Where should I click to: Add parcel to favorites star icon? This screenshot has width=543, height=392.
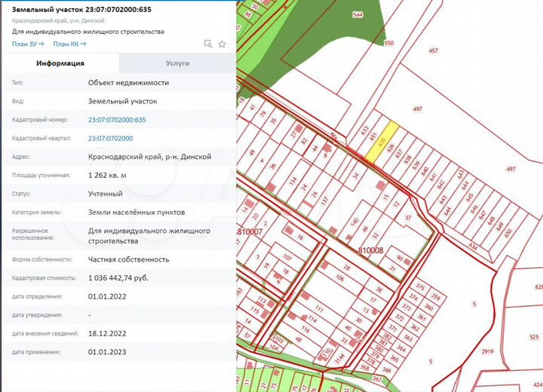(x=222, y=44)
